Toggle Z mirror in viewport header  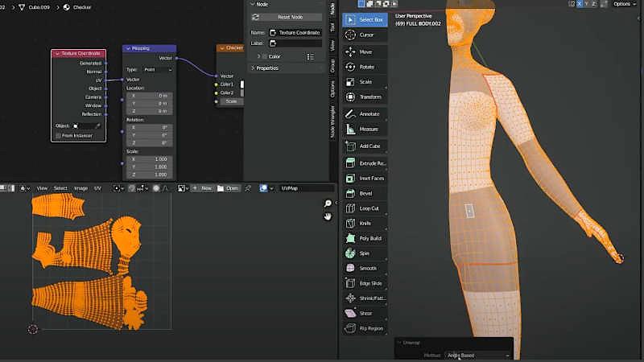[x=594, y=4]
